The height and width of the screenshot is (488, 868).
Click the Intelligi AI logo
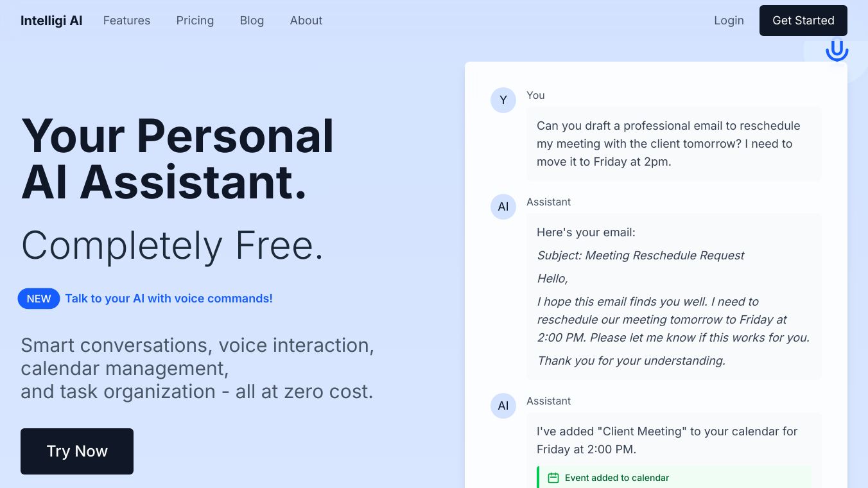[x=51, y=21]
